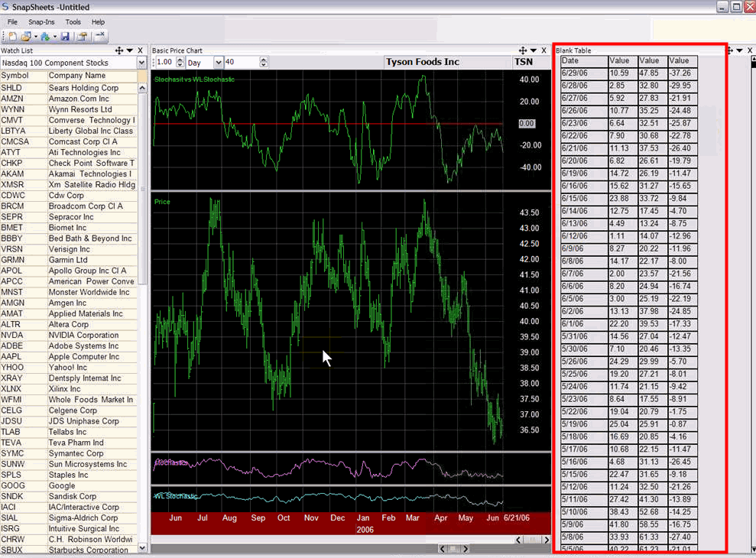Select WFMI Whole Foods Market row

(69, 400)
